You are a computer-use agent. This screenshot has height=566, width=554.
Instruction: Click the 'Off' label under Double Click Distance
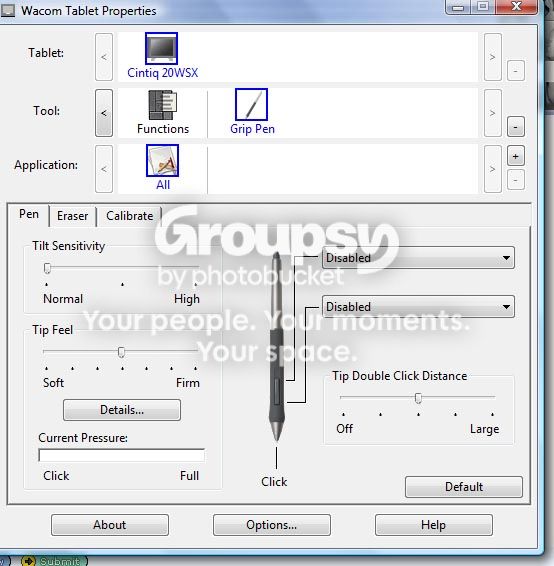pyautogui.click(x=345, y=429)
